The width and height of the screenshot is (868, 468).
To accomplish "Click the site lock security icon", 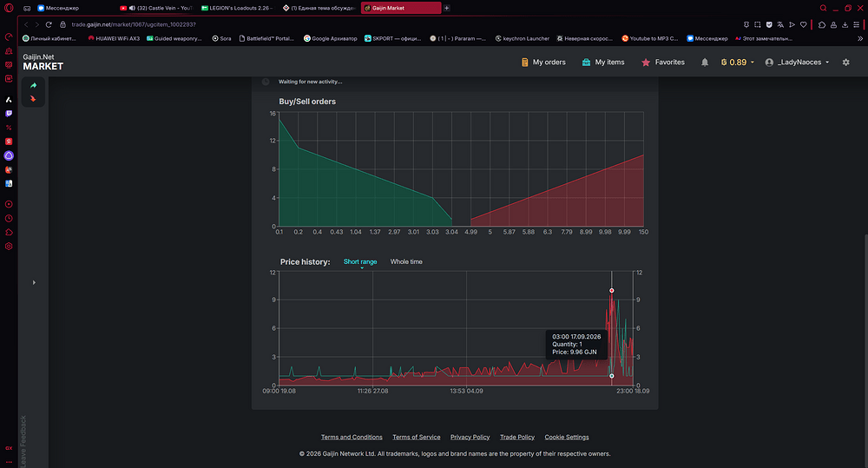I will pyautogui.click(x=62, y=24).
